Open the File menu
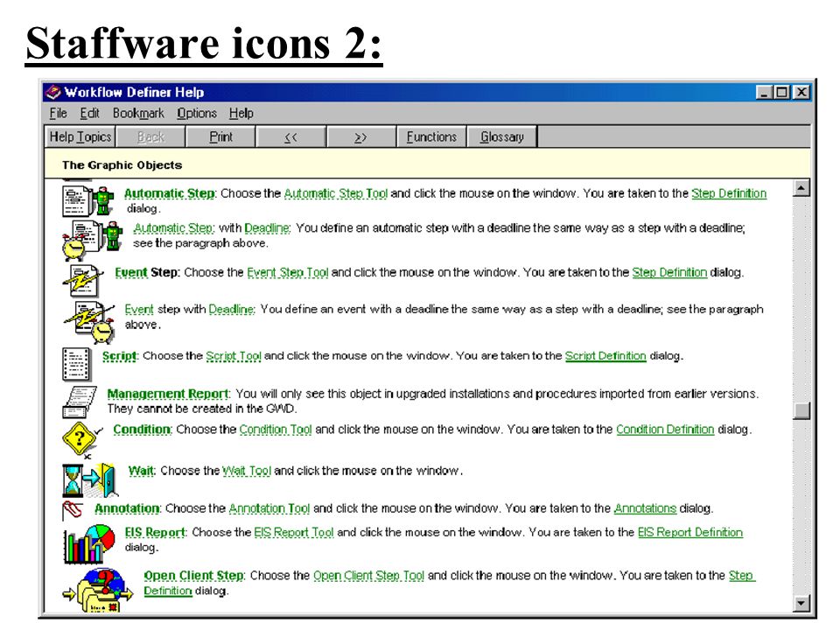The width and height of the screenshot is (840, 630). (58, 114)
